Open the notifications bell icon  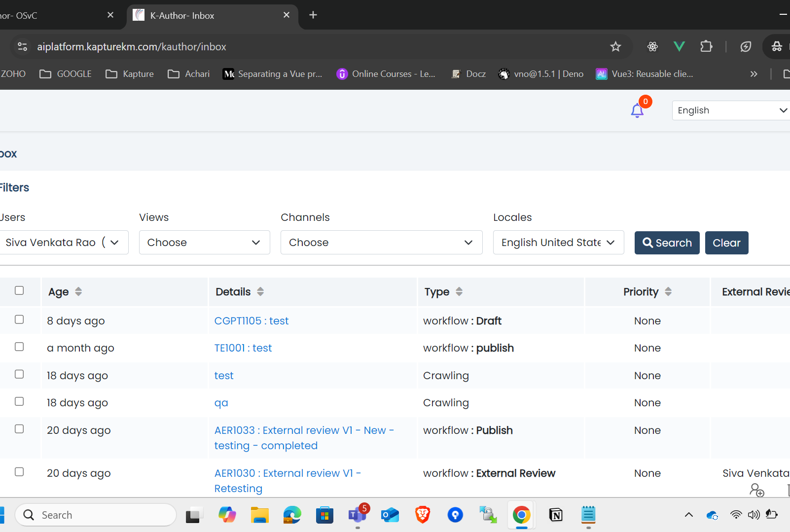point(637,110)
